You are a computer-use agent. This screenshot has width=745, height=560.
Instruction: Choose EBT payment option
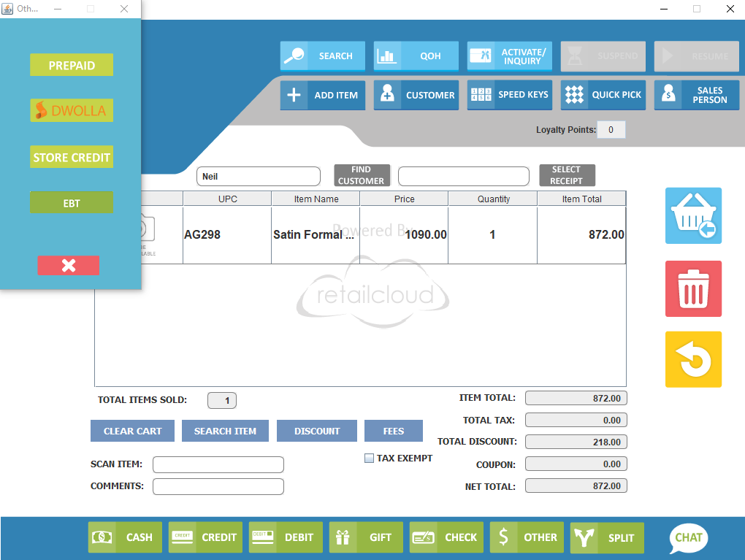click(71, 202)
